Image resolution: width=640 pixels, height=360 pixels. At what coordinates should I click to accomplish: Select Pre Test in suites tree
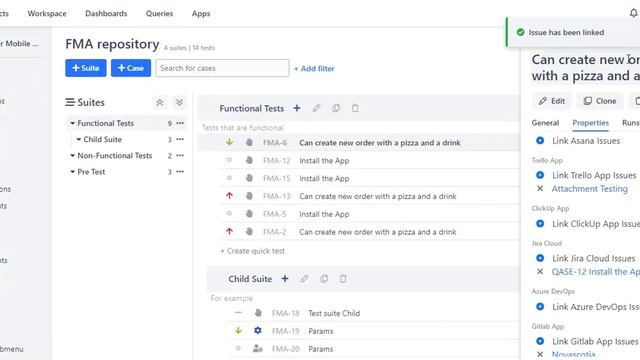click(91, 172)
